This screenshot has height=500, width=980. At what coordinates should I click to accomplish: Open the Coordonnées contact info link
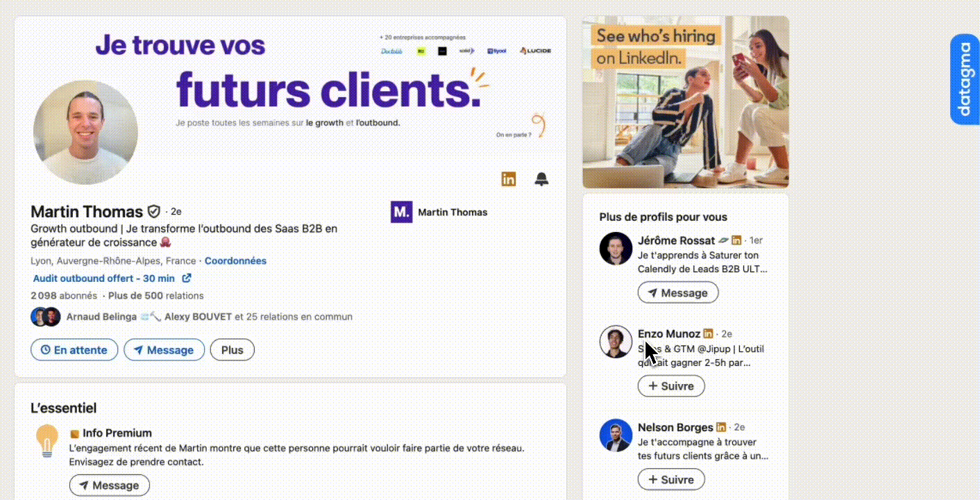pos(235,261)
